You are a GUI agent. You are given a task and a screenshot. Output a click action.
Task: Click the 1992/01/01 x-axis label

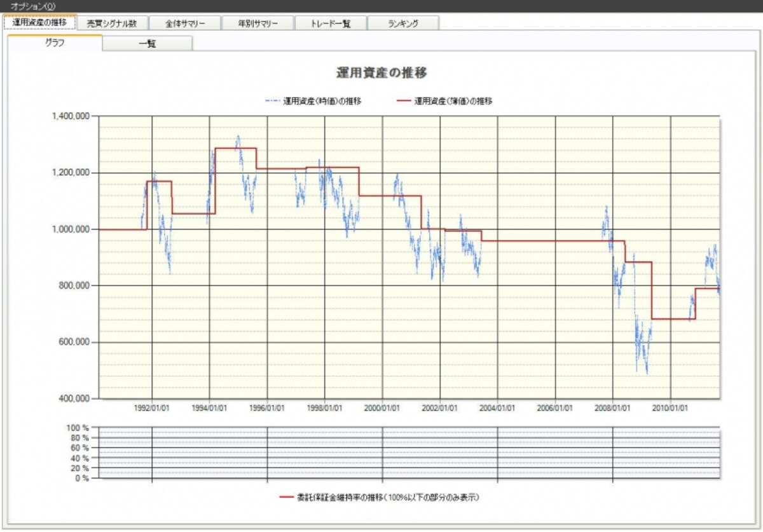point(151,408)
